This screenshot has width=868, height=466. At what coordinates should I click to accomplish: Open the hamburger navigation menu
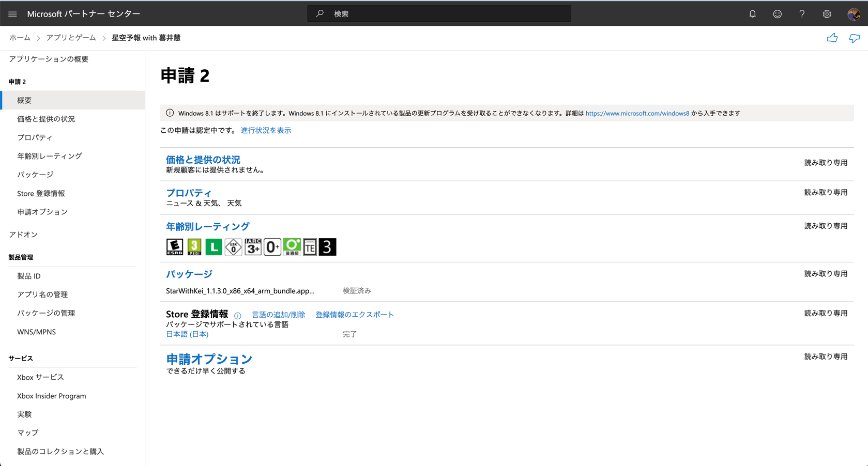[x=12, y=14]
